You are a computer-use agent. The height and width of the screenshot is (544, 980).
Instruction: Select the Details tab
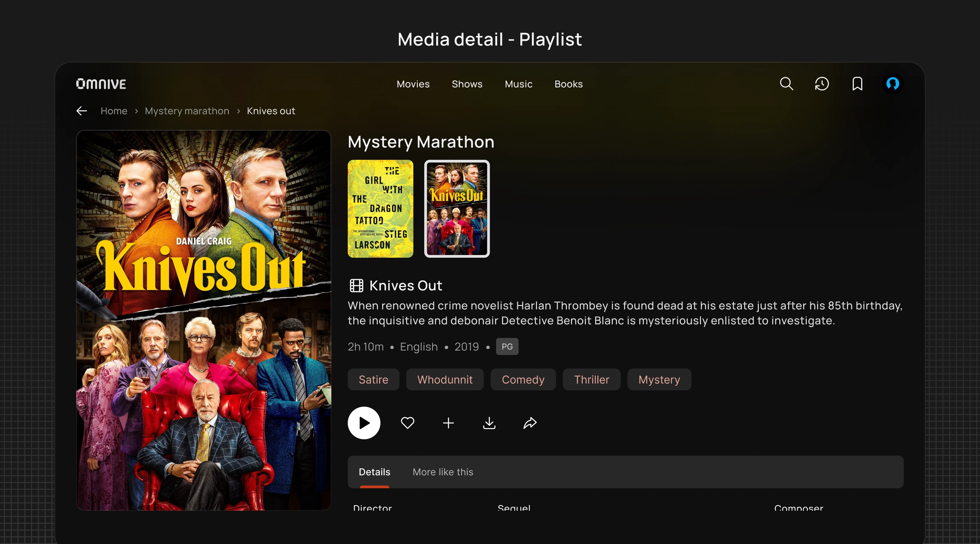[374, 472]
